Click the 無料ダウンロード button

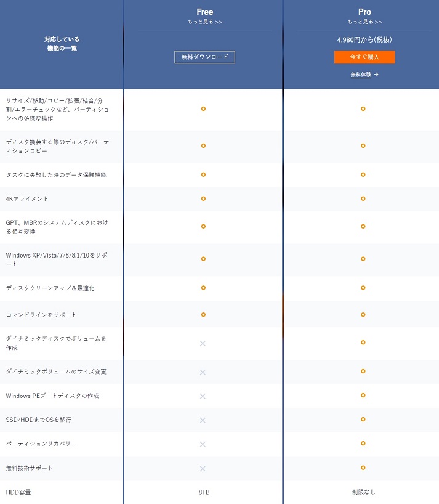[204, 57]
